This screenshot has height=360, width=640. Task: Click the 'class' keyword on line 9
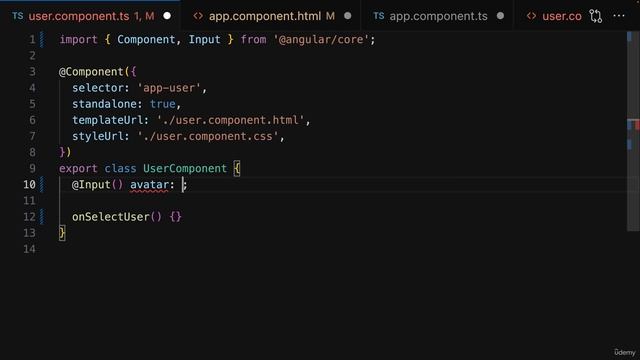coord(120,169)
